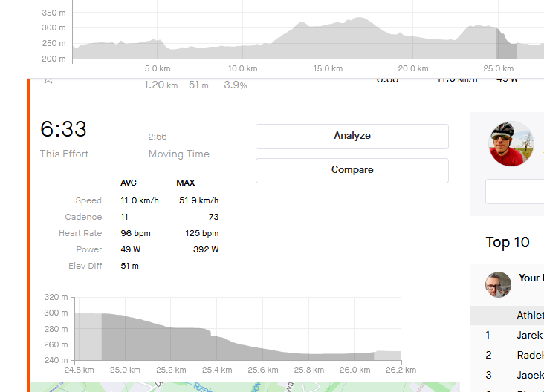The width and height of the screenshot is (544, 392).
Task: Click the 6:33 This Effort time
Action: coord(63,130)
